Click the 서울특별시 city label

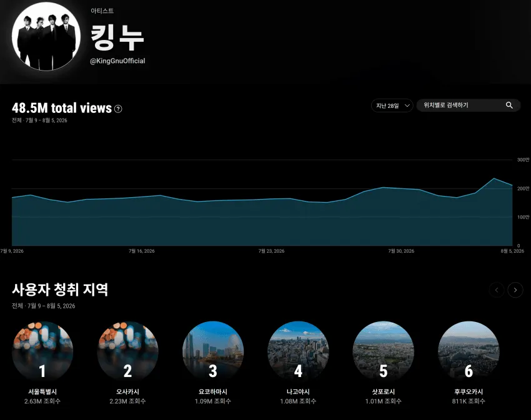42,391
